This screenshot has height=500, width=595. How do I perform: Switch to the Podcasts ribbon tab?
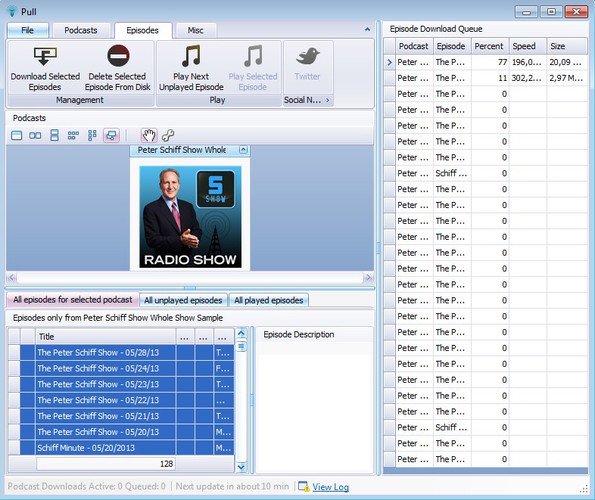81,30
